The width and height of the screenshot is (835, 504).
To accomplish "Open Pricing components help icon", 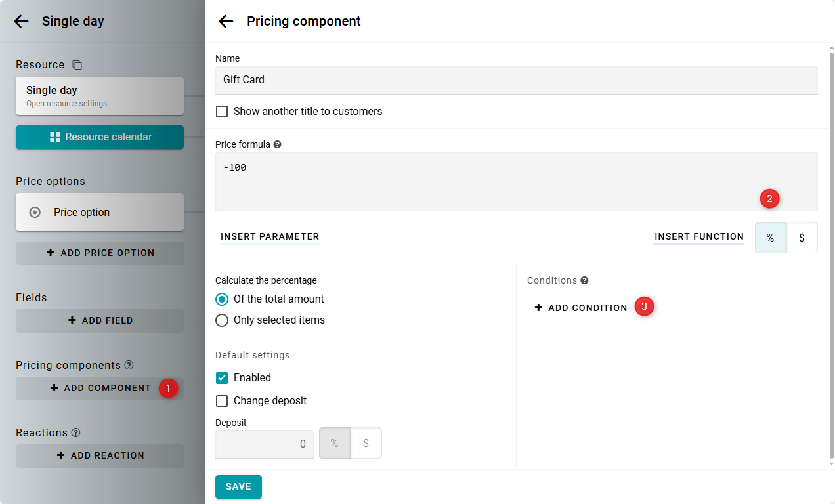I will 129,366.
